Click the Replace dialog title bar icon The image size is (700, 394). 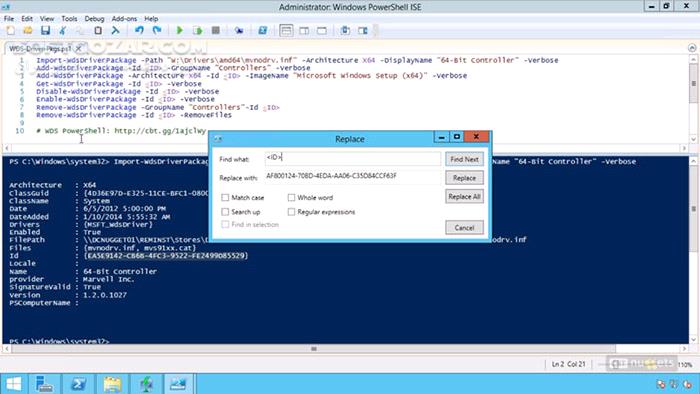click(x=218, y=139)
